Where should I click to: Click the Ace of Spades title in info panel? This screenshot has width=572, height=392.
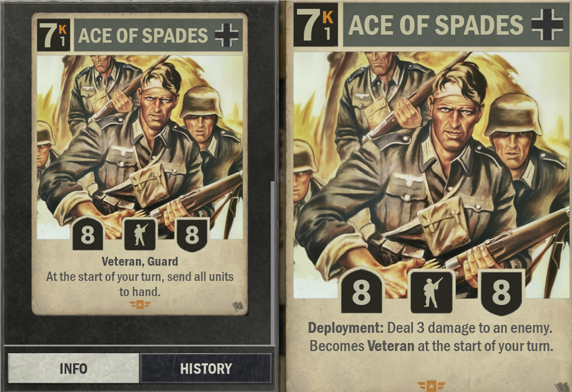pos(142,35)
